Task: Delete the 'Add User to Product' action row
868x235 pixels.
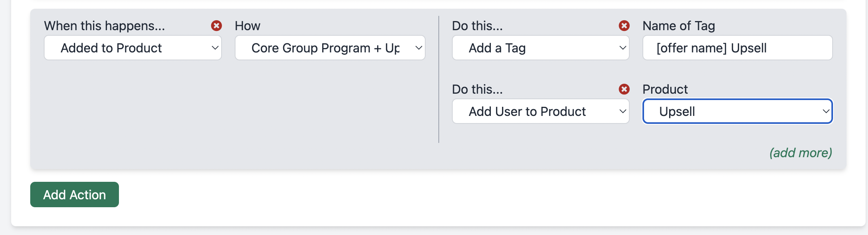Action: point(624,89)
